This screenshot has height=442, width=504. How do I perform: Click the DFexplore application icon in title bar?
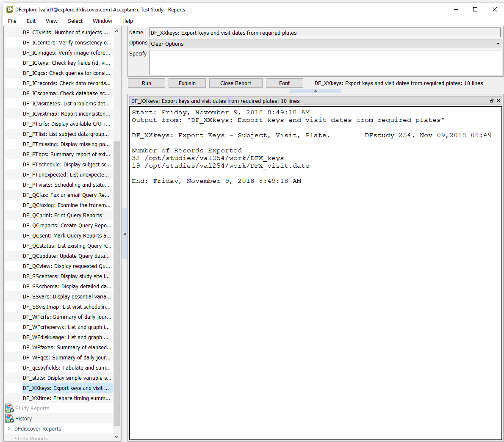coord(10,9)
